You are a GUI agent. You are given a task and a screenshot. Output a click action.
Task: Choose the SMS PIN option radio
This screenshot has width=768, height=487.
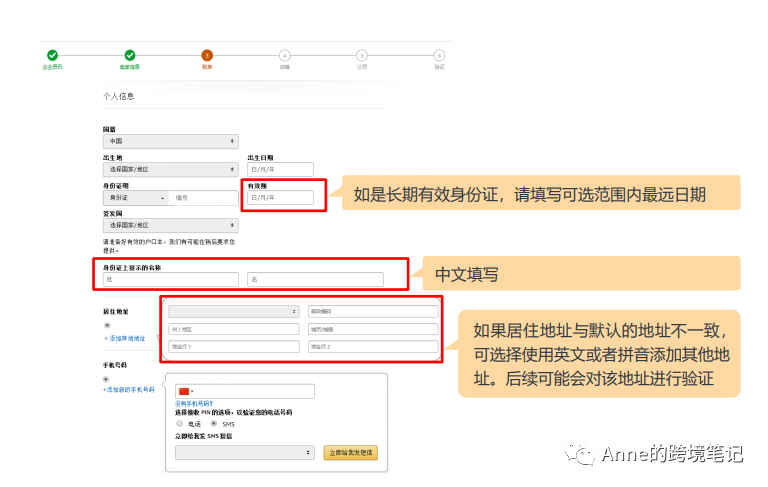click(214, 424)
